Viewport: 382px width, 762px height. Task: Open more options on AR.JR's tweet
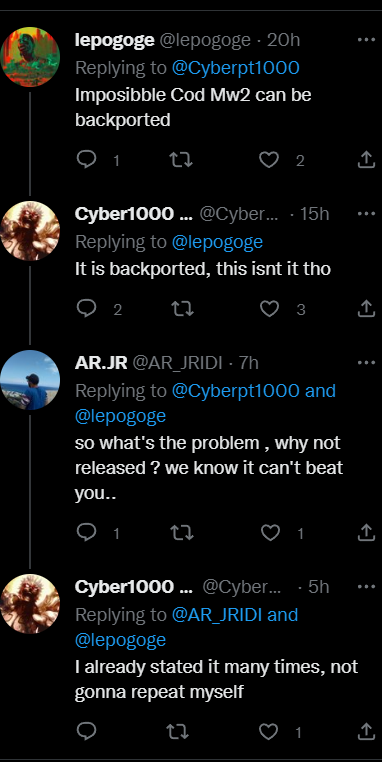click(x=366, y=363)
